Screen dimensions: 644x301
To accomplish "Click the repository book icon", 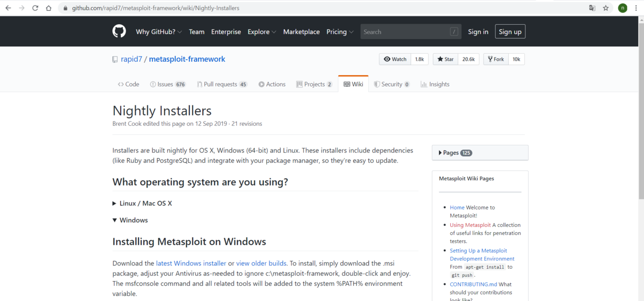I will coord(115,60).
